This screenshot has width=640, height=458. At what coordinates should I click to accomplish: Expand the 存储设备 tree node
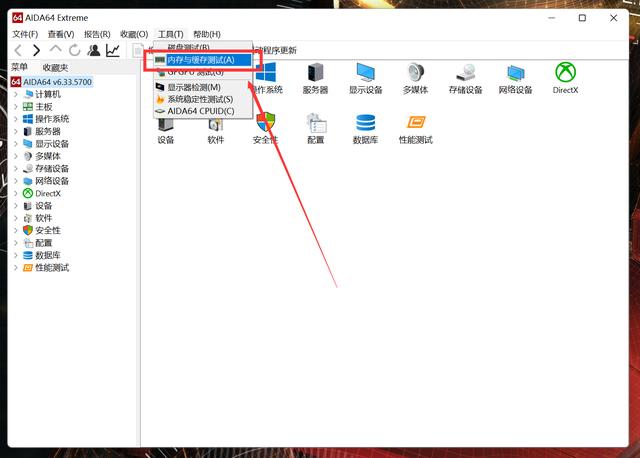tap(16, 169)
